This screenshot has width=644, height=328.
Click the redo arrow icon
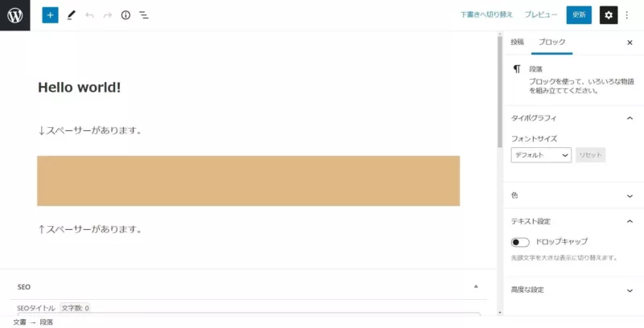pyautogui.click(x=108, y=15)
